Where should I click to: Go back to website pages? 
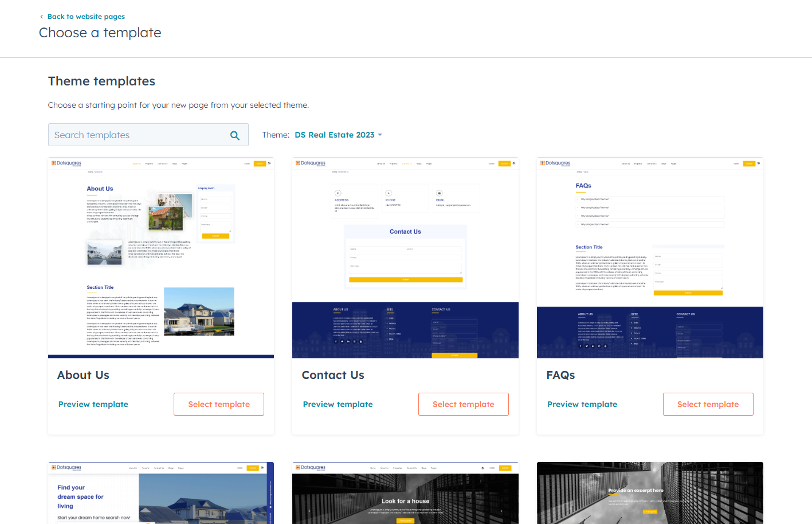point(86,17)
